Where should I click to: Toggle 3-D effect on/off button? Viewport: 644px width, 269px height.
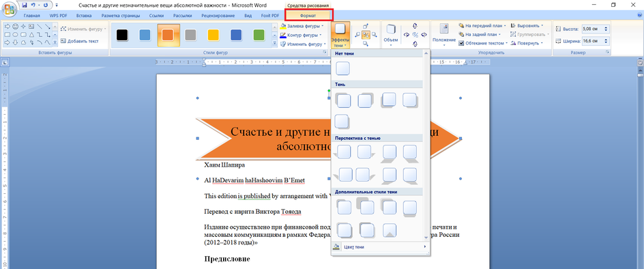point(415,35)
